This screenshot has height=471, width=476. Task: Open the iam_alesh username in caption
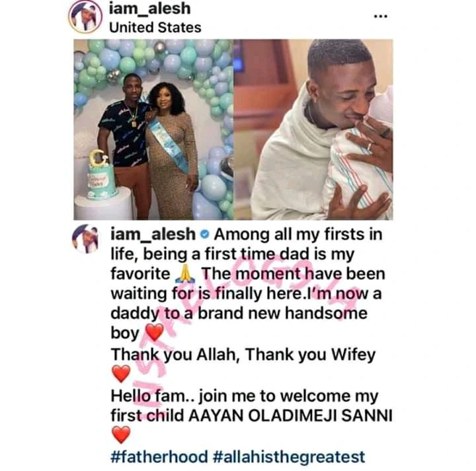click(153, 235)
